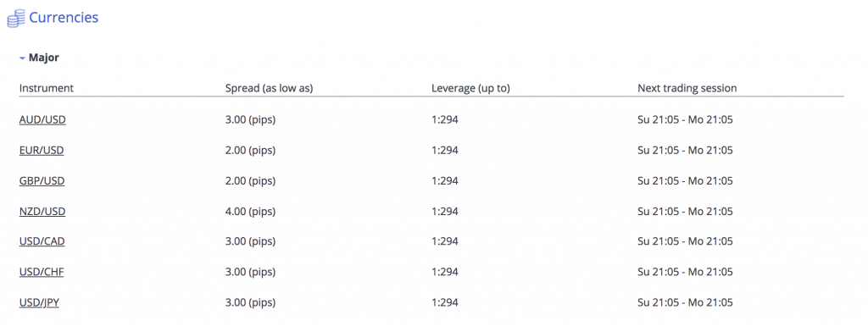
Task: Click the Currencies heading text
Action: pyautogui.click(x=64, y=18)
